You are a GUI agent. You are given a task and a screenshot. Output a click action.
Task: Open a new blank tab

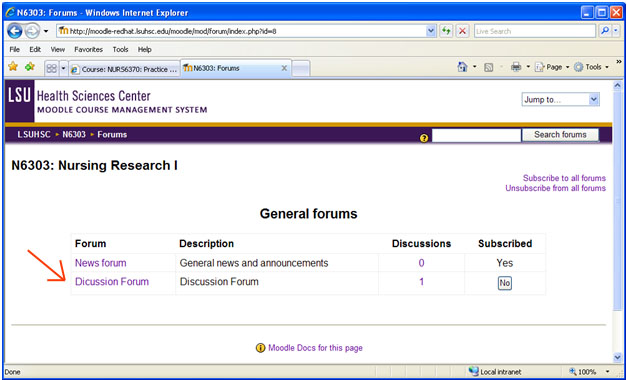(301, 69)
